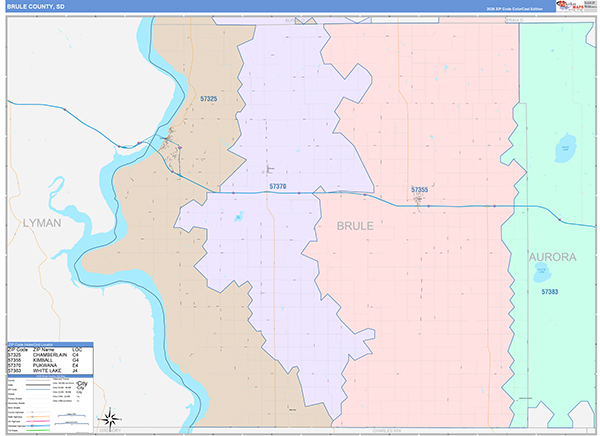Click ZIP label 57383 on the map
The height and width of the screenshot is (436, 600).
click(549, 292)
